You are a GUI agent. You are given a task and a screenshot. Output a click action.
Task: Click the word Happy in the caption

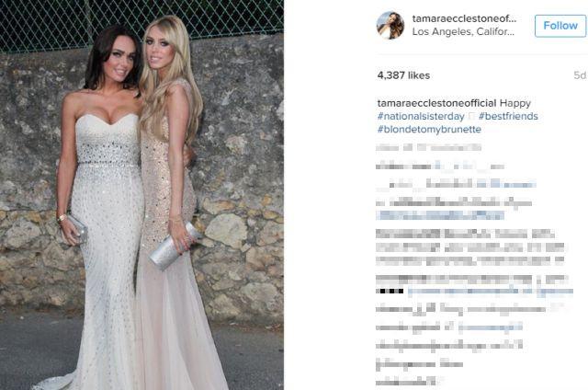click(515, 103)
